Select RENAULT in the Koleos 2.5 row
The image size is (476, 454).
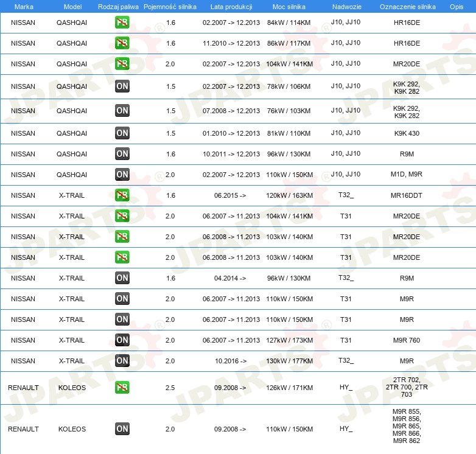click(x=23, y=388)
